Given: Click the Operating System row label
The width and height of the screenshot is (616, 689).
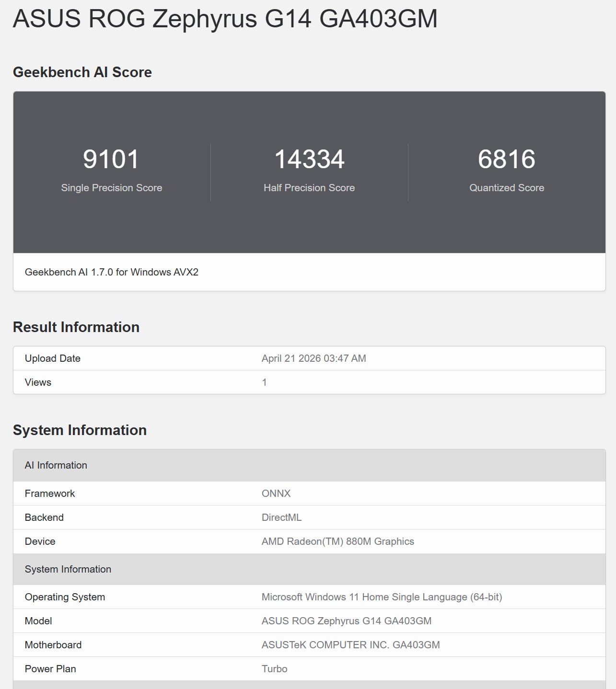Looking at the screenshot, I should click(65, 597).
